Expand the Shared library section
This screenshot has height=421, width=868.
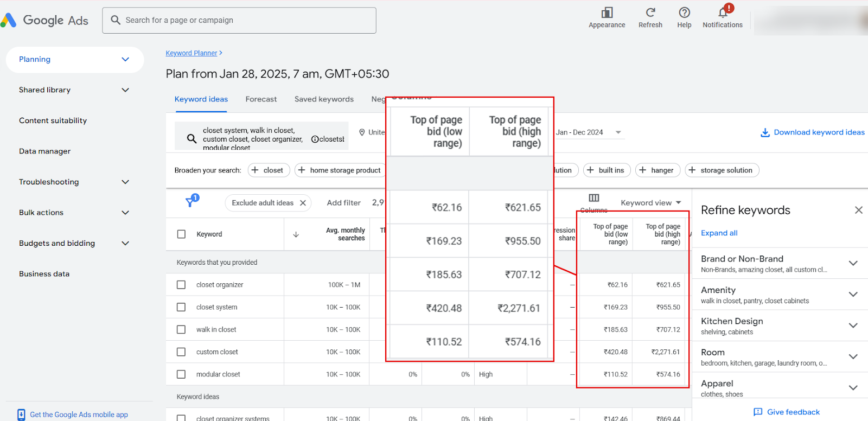click(x=125, y=90)
